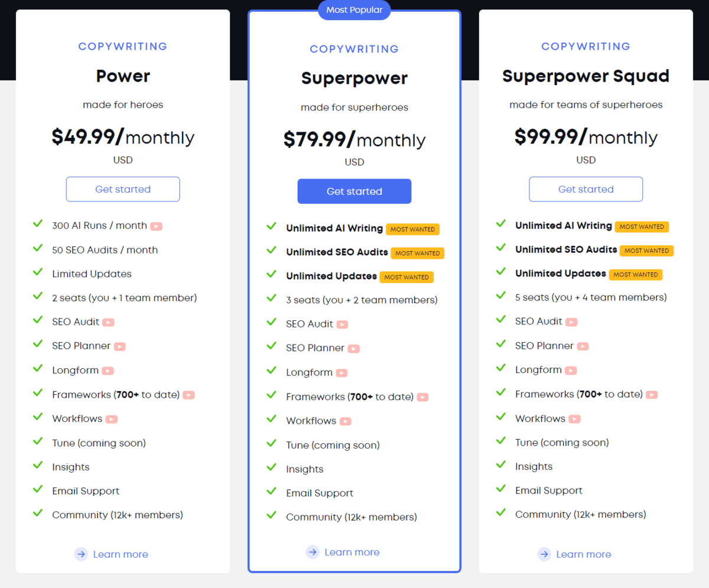Select the checkmark beside Unlimited AI Writing on Superpower
Screen dimensions: 709x588
272,227
